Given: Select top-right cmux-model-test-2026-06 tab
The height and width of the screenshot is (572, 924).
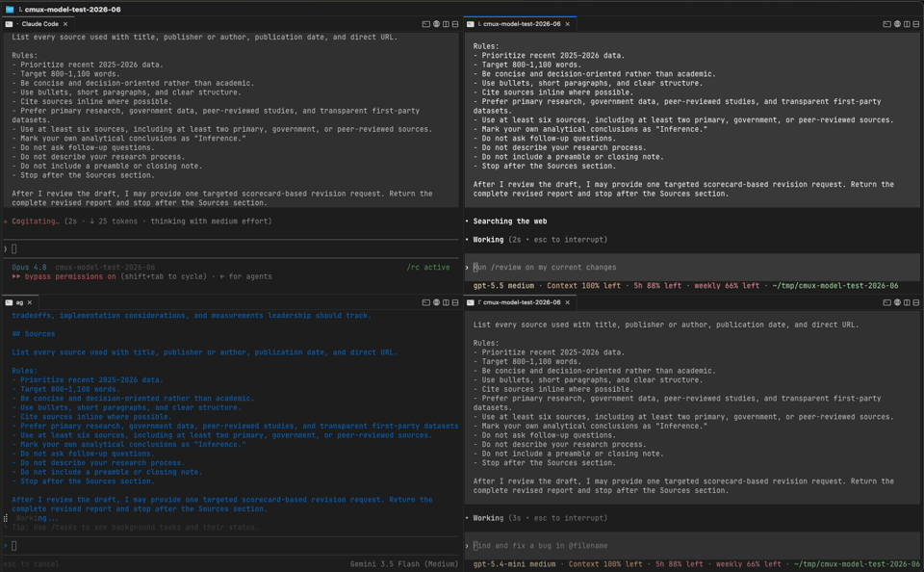Looking at the screenshot, I should point(520,24).
